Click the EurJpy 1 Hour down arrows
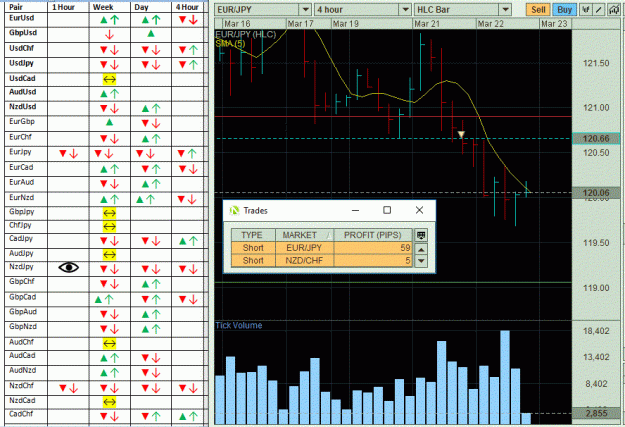Image resolution: width=625 pixels, height=427 pixels. coord(68,154)
